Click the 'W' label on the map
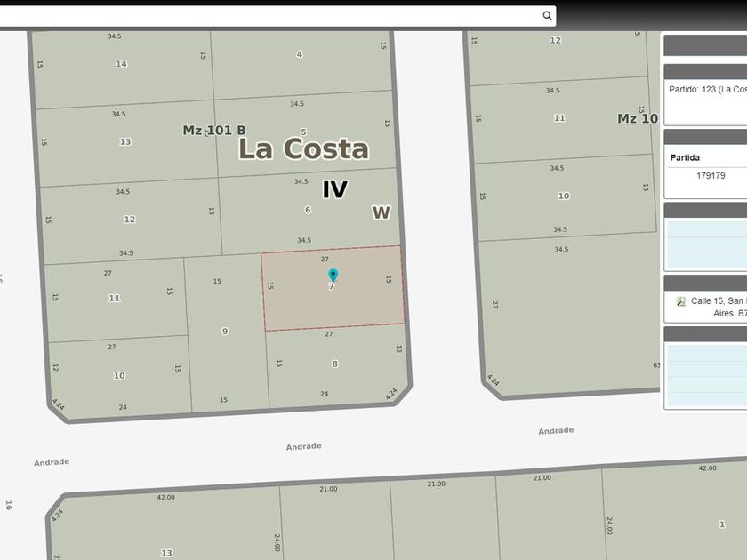The height and width of the screenshot is (560, 747). pos(382,212)
